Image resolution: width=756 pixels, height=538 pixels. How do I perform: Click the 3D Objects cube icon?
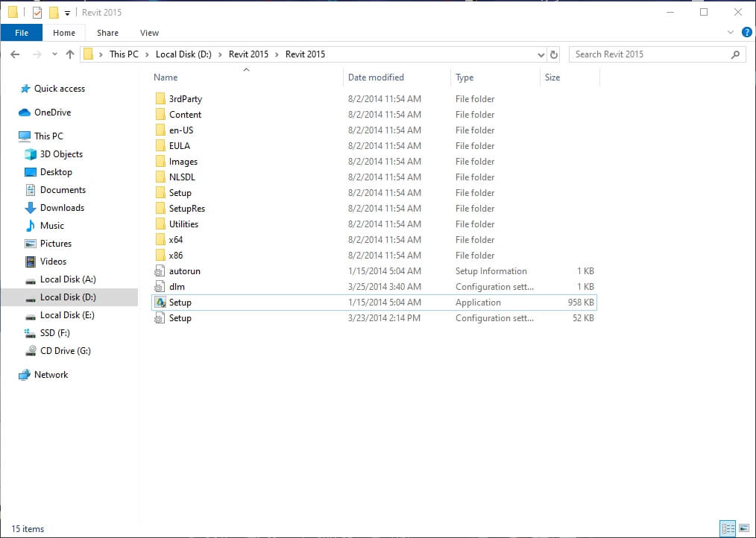[x=31, y=154]
